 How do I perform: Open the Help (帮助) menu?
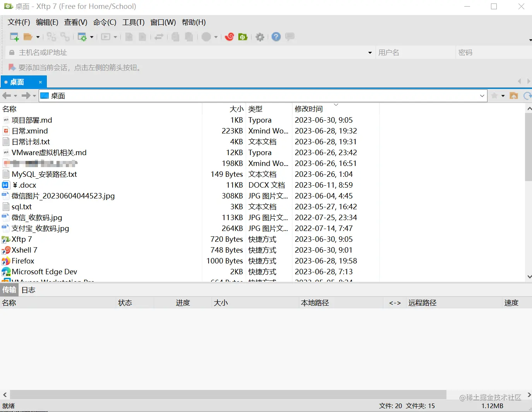coord(193,22)
